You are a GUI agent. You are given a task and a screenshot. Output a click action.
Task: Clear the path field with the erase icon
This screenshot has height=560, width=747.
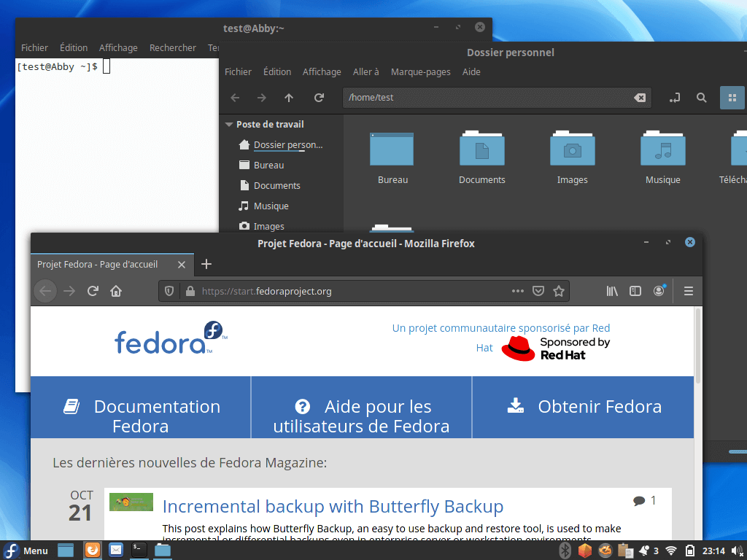(639, 98)
